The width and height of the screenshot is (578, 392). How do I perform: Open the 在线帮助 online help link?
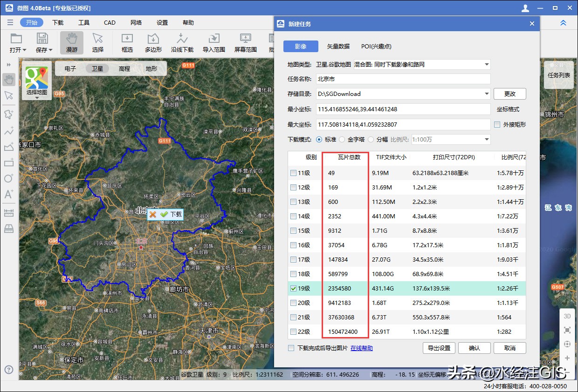coord(361,348)
